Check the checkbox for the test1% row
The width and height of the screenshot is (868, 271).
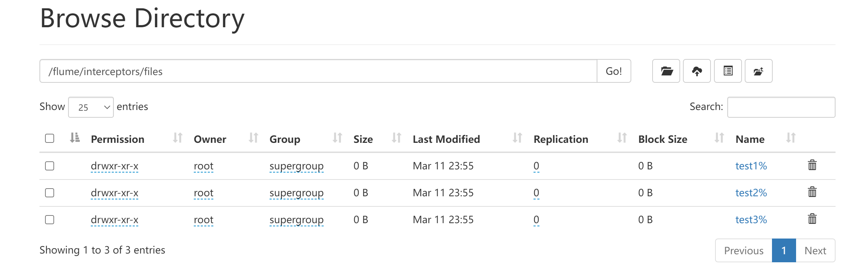click(x=50, y=166)
